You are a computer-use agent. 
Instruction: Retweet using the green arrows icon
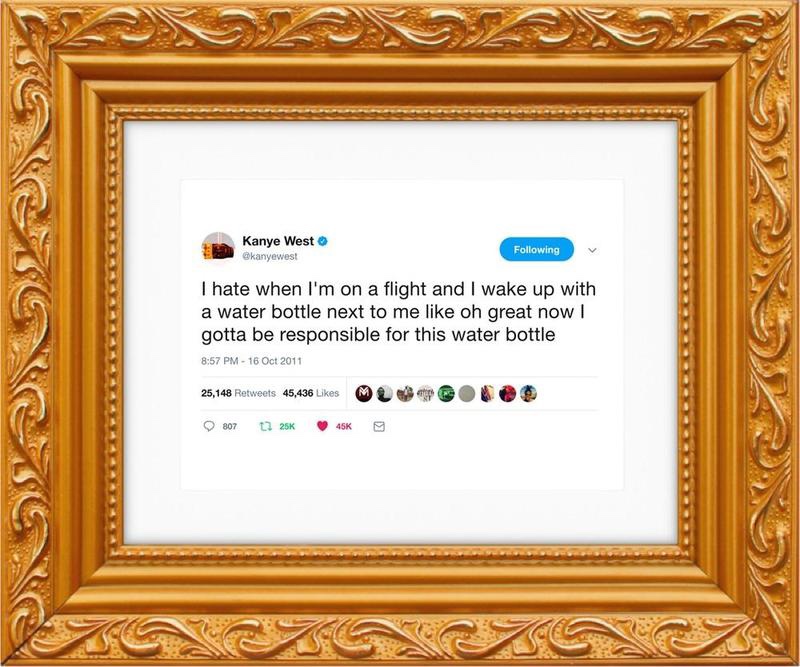pyautogui.click(x=265, y=426)
